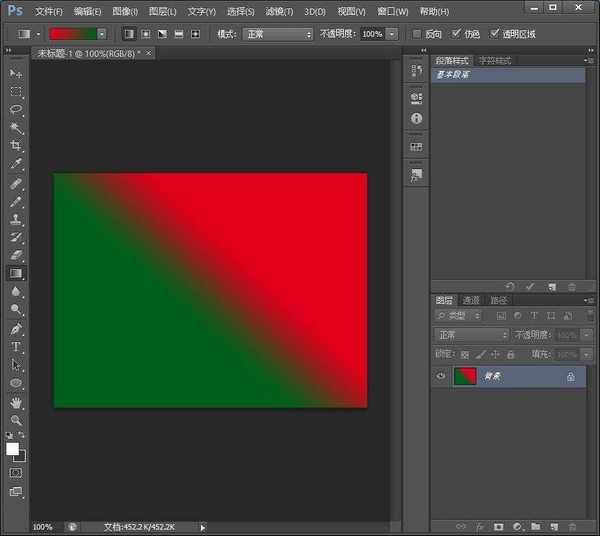
Task: Select the Lasso tool
Action: [16, 110]
